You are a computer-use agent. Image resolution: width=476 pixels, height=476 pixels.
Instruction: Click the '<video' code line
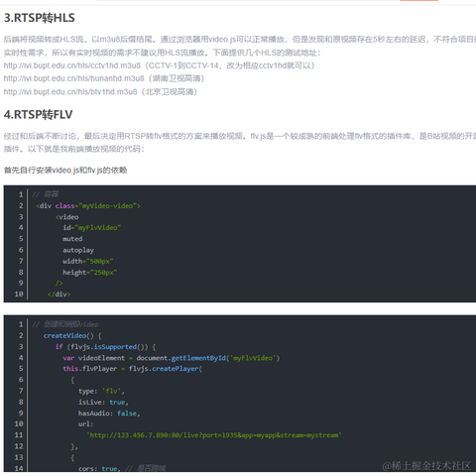(x=67, y=217)
